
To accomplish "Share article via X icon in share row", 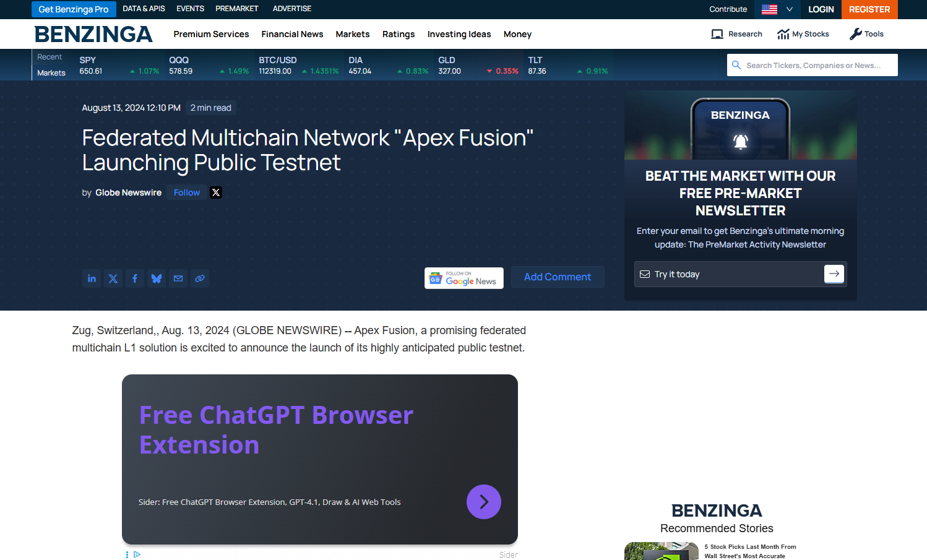I will point(113,278).
